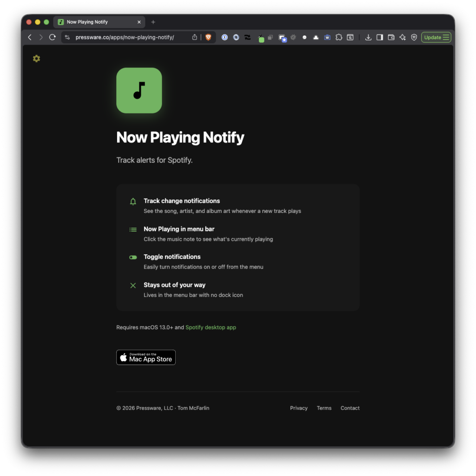The width and height of the screenshot is (476, 476).
Task: Select the Now Playing Notify tab
Action: pos(93,22)
